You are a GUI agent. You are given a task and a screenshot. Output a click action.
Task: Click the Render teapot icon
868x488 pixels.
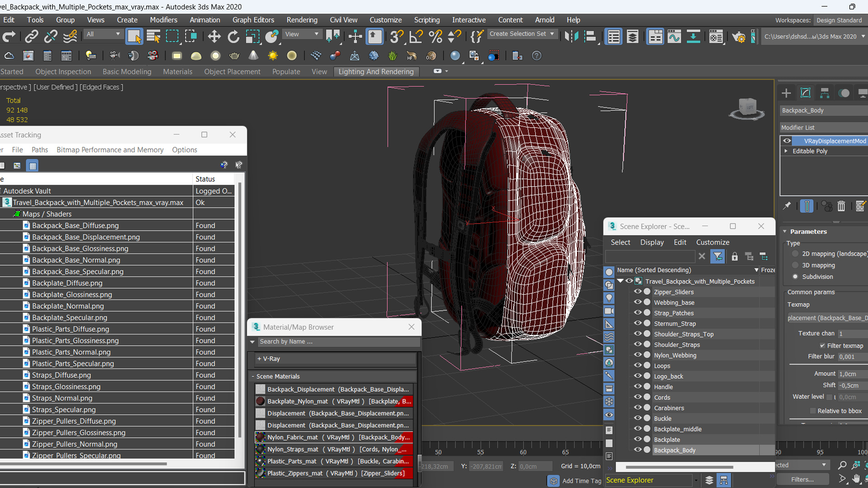click(739, 37)
